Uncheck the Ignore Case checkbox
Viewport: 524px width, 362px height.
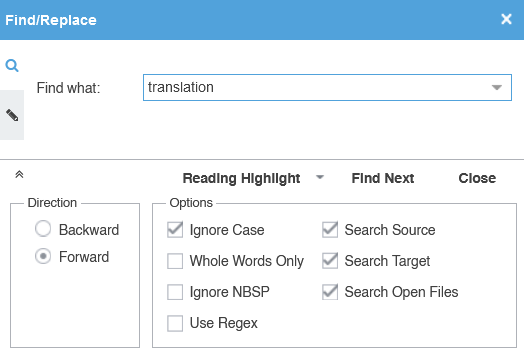[175, 230]
